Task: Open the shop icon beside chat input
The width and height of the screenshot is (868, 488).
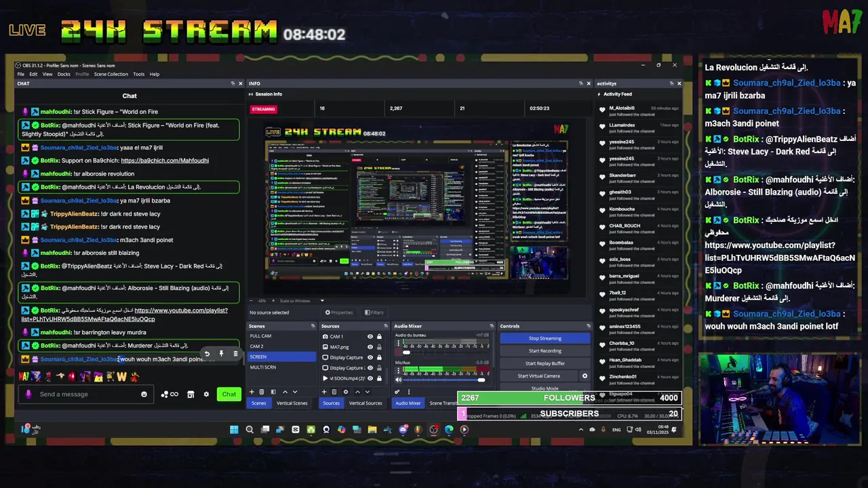Action: point(191,394)
